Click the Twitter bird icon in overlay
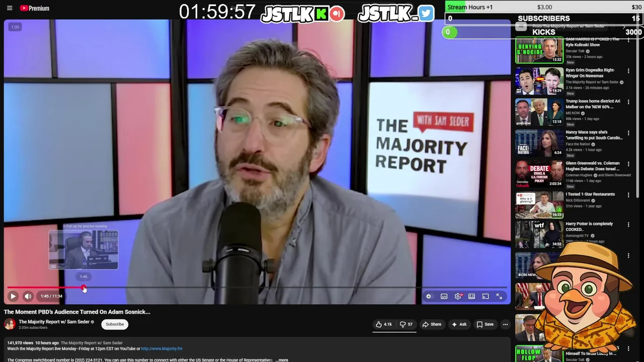The image size is (644, 362). point(426,14)
